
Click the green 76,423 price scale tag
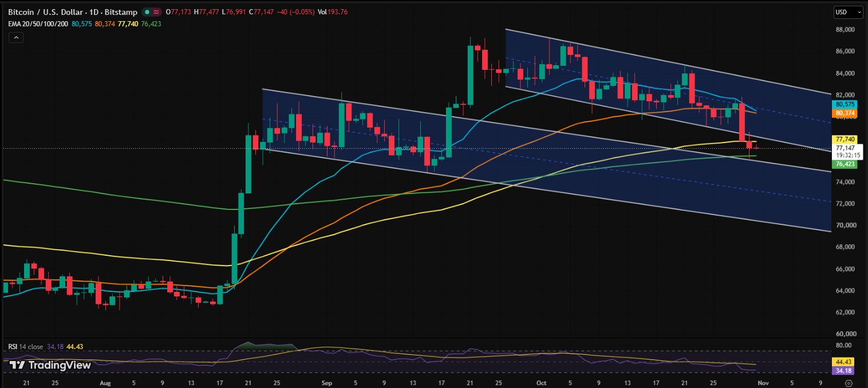[845, 164]
